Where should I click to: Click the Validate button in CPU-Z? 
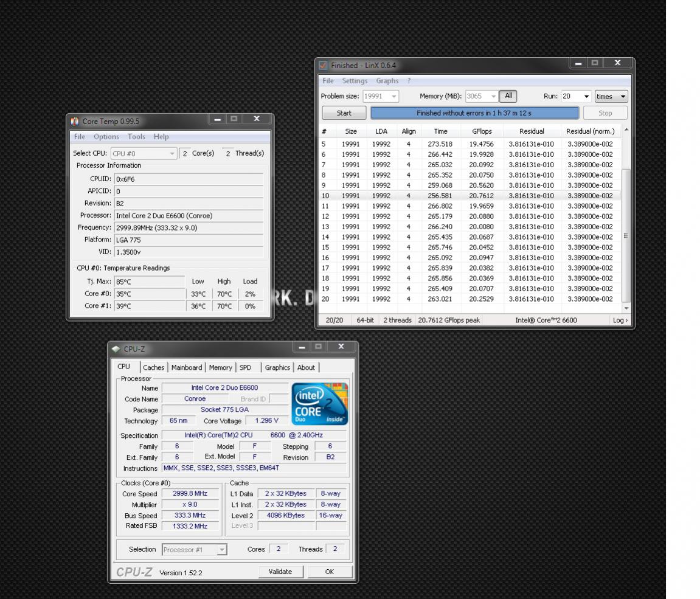tap(280, 572)
